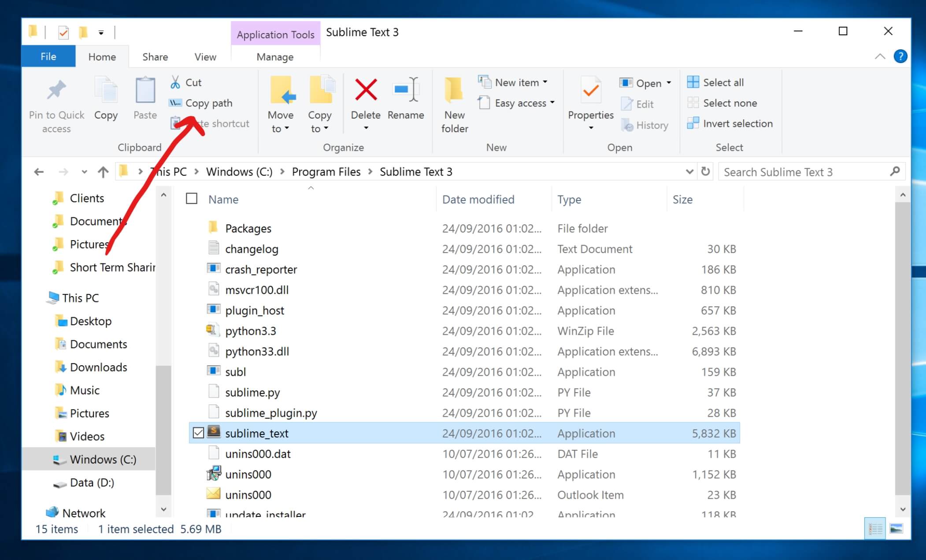This screenshot has width=926, height=560.
Task: Check the select-all box in Name header
Action: pyautogui.click(x=191, y=199)
